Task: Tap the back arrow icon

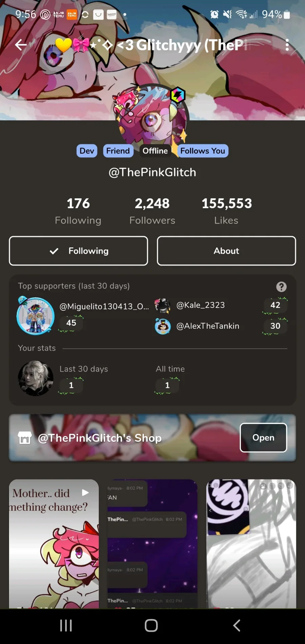Action: coord(21,45)
